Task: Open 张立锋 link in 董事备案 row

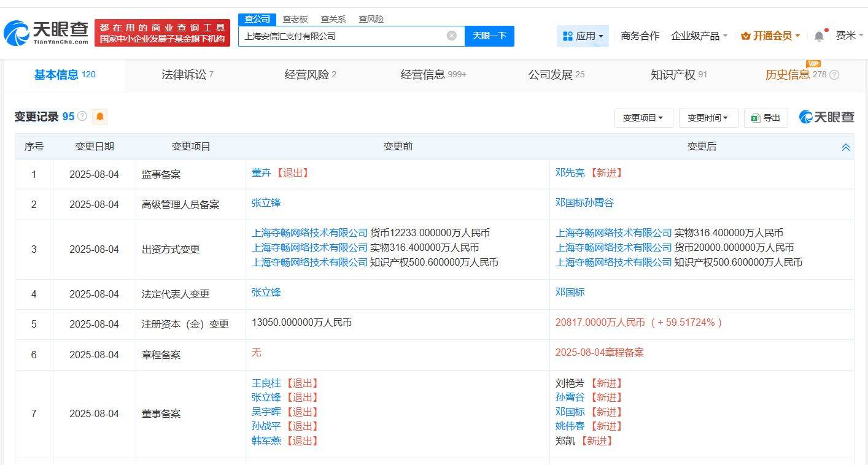Action: (x=266, y=398)
